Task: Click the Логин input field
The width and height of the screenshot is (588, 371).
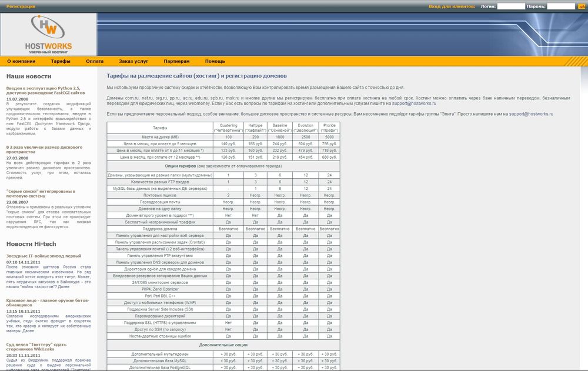Action: pyautogui.click(x=510, y=6)
